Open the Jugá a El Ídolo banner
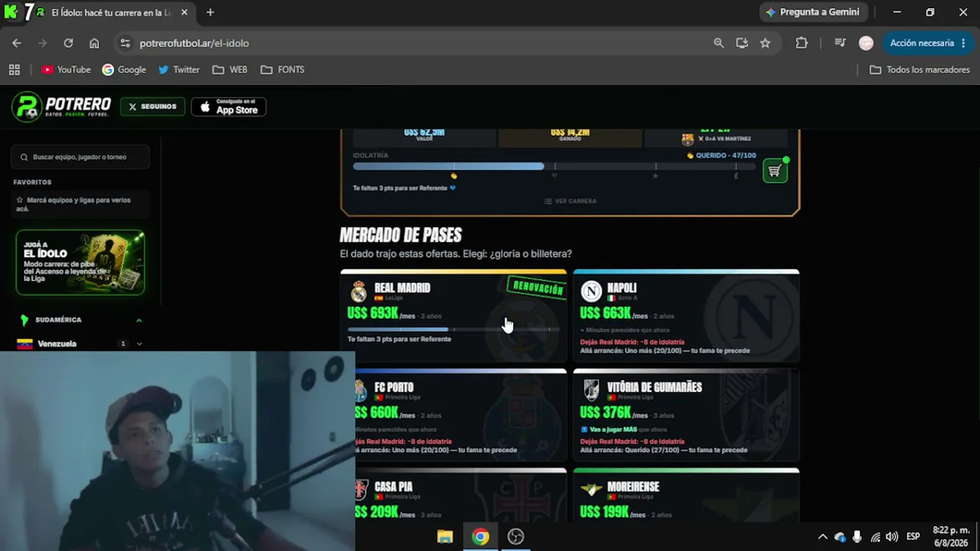 pyautogui.click(x=80, y=262)
